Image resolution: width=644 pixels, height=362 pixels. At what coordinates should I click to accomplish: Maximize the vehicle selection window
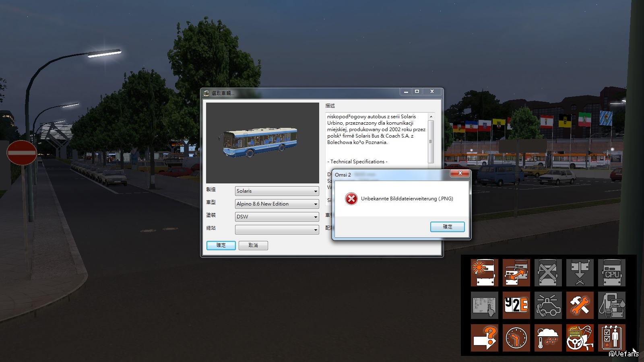[417, 92]
